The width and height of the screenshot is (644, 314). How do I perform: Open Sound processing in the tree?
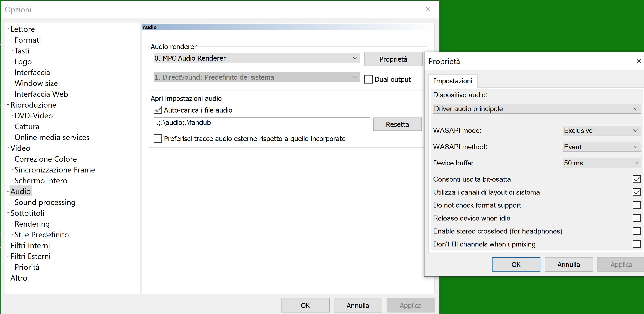(45, 202)
